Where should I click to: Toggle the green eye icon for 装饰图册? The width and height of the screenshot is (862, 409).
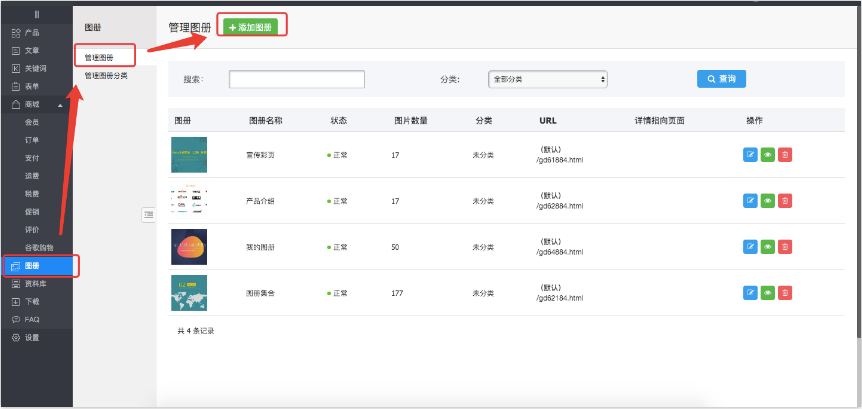pos(768,247)
